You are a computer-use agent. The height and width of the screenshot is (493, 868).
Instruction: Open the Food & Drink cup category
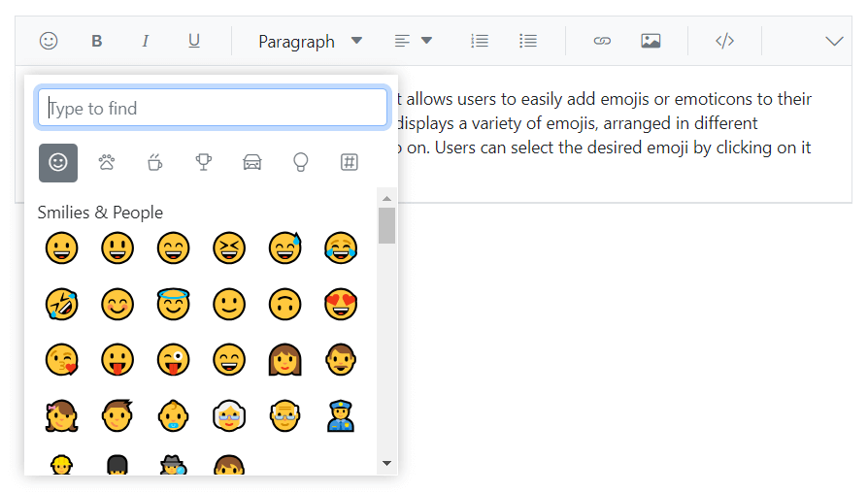[155, 162]
